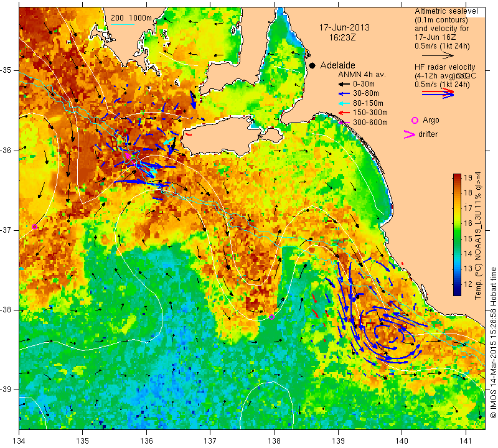Click the Argo legend text

431,120
